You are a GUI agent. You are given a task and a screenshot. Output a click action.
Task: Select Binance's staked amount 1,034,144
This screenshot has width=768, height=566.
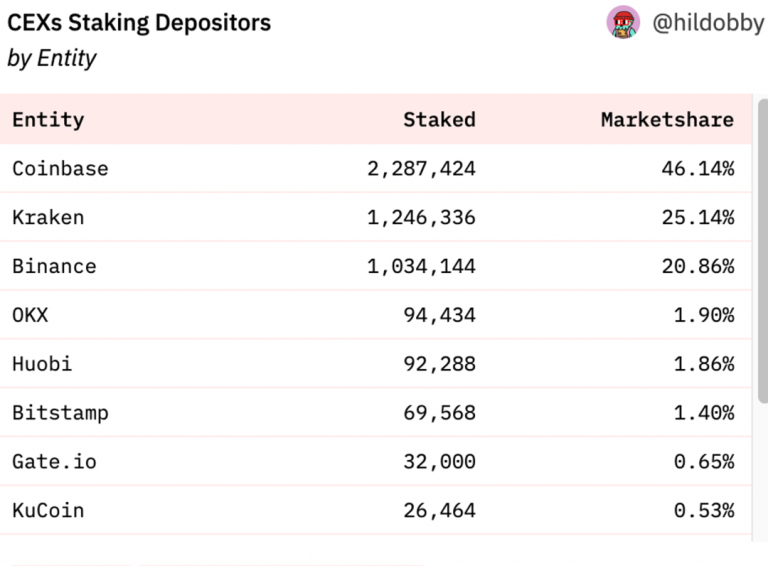421,267
